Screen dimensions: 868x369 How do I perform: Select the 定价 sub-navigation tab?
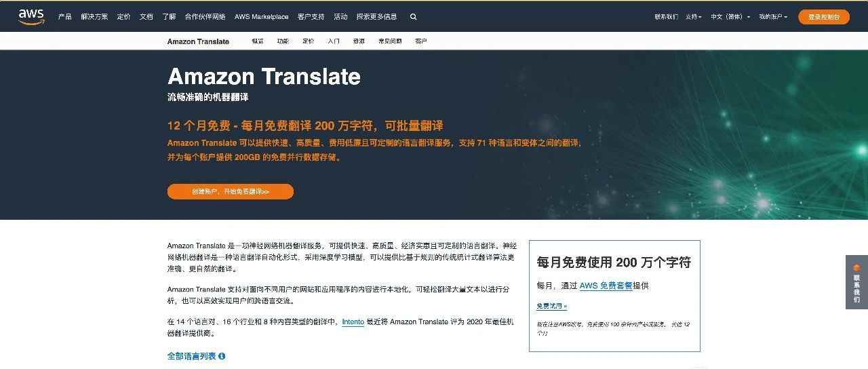(308, 41)
